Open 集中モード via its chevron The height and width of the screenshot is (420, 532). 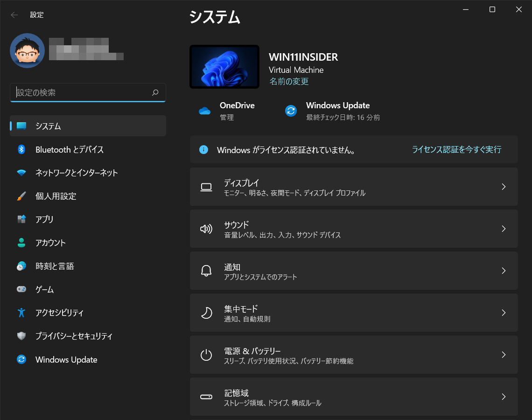click(504, 313)
